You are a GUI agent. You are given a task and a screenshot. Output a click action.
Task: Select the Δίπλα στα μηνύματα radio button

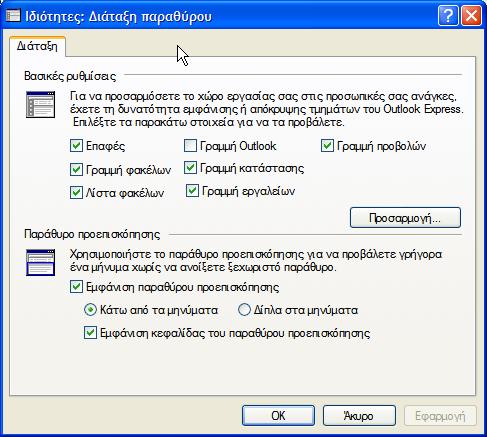[244, 310]
